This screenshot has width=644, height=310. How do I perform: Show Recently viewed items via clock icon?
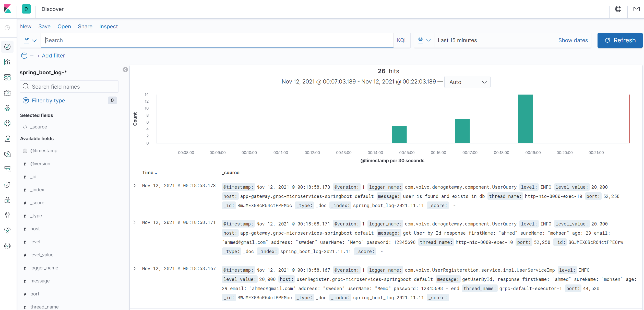pyautogui.click(x=7, y=28)
